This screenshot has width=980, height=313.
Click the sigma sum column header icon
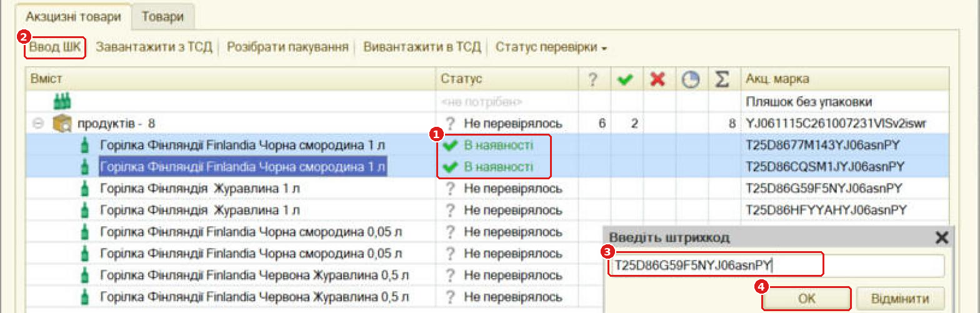click(722, 79)
